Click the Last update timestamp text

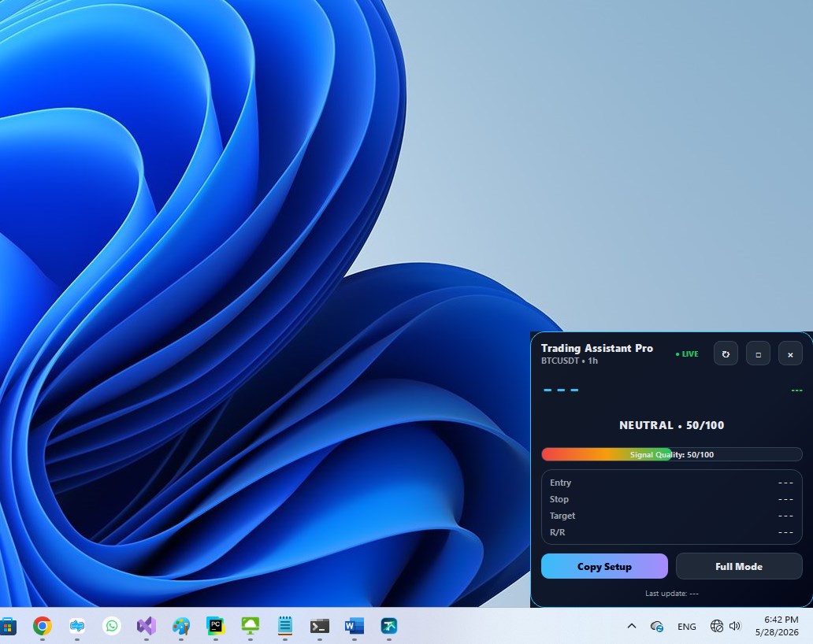pos(671,594)
